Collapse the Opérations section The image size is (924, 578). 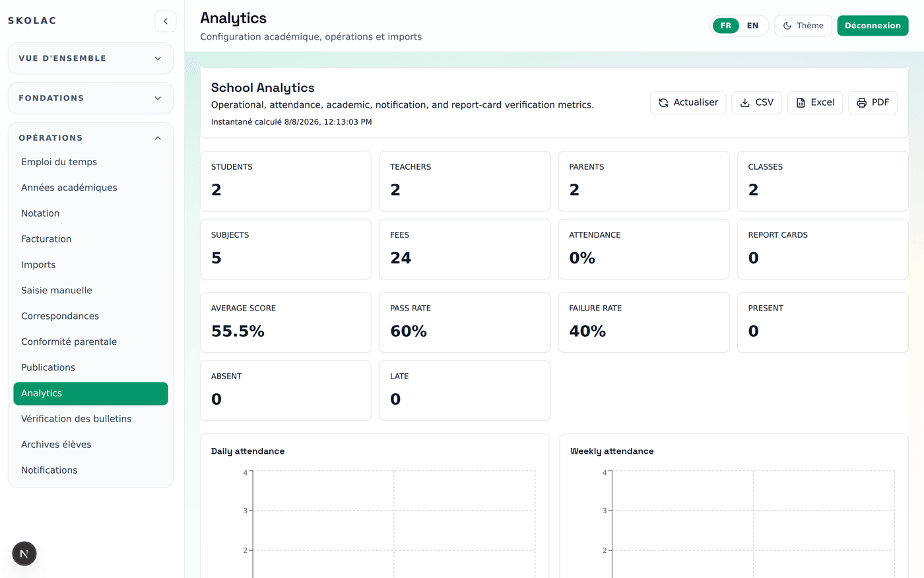tap(90, 138)
